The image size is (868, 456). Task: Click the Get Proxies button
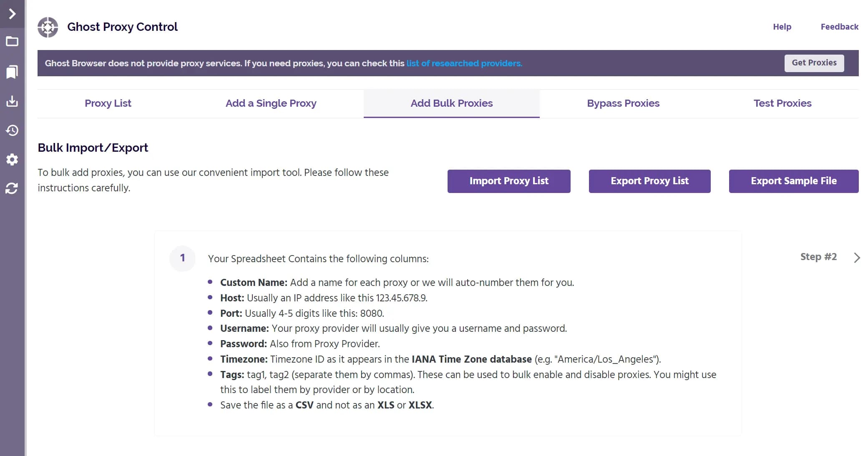pyautogui.click(x=814, y=63)
